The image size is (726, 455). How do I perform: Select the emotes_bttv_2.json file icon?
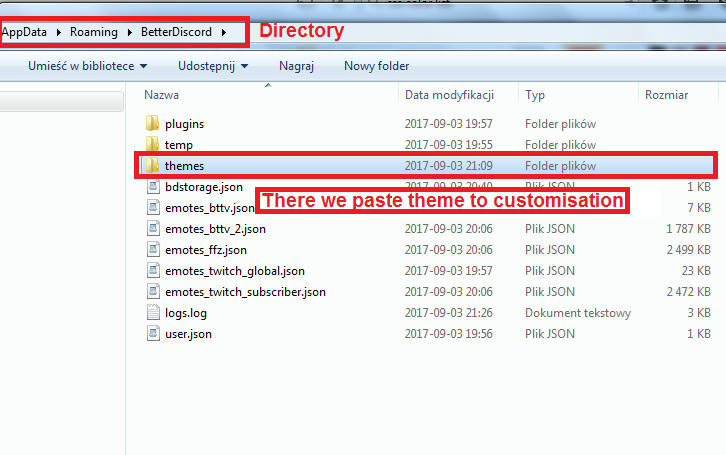pos(153,229)
